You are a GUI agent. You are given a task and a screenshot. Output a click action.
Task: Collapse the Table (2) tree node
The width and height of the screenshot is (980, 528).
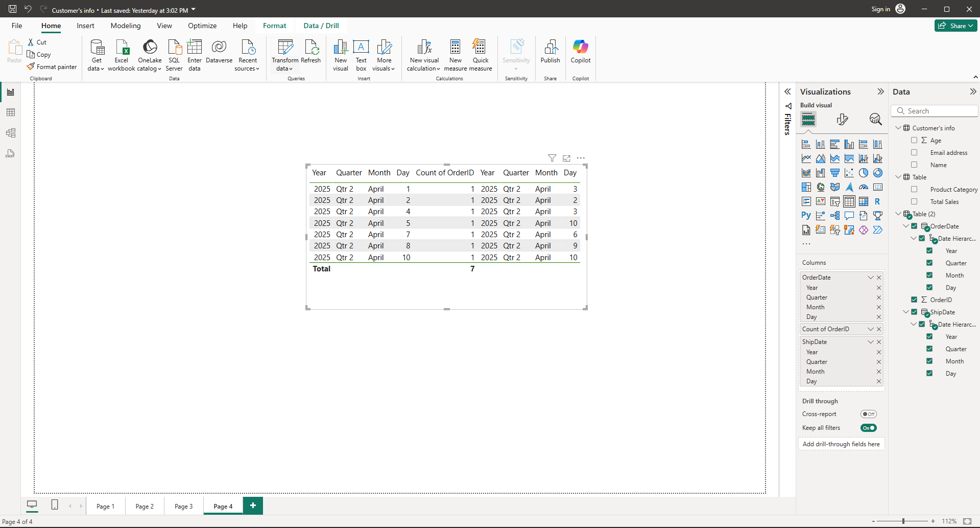coord(898,214)
